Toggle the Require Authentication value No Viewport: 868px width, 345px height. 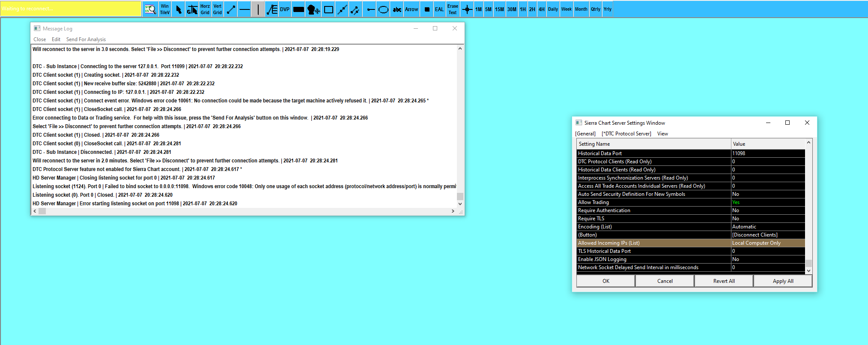point(768,210)
